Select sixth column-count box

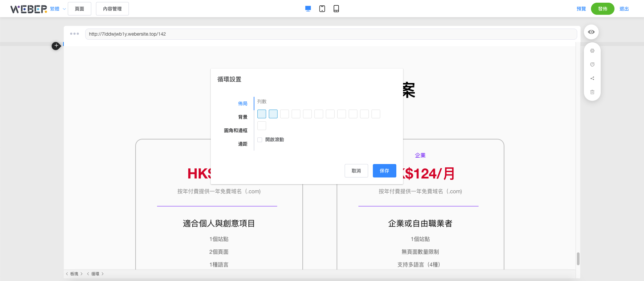[319, 114]
